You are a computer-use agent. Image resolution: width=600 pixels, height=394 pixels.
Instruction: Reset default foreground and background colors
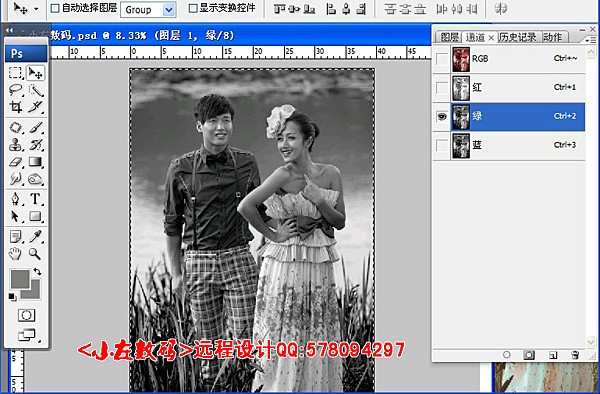(x=11, y=296)
